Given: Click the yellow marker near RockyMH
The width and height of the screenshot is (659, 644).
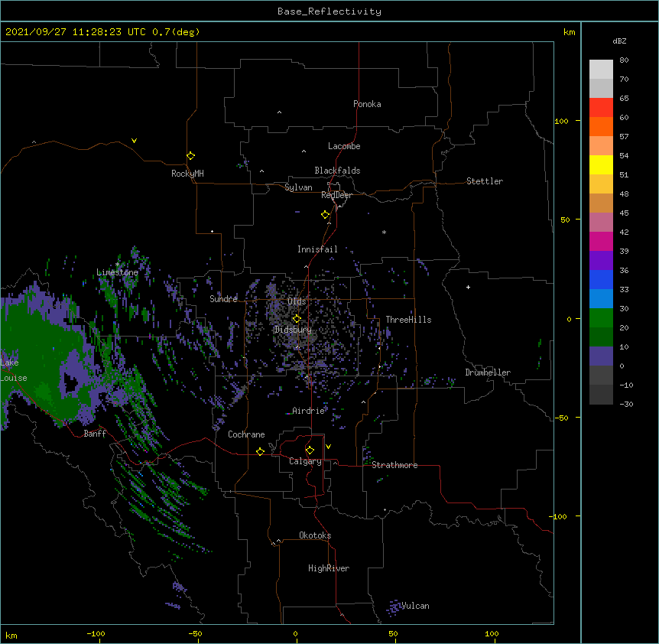Looking at the screenshot, I should [x=191, y=156].
